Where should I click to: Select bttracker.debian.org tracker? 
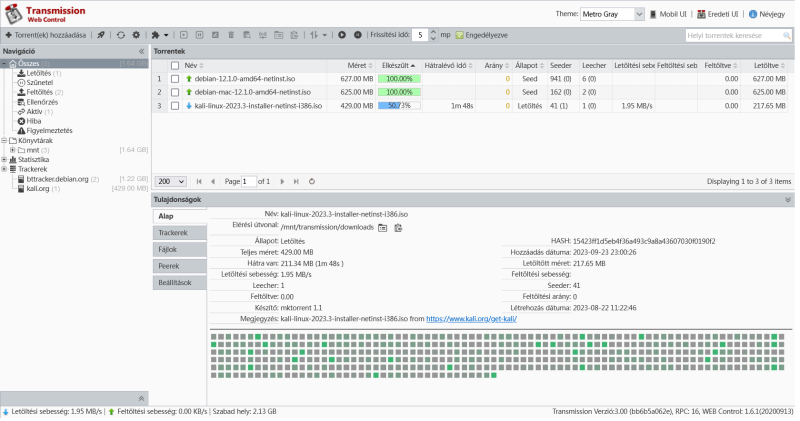tap(58, 180)
